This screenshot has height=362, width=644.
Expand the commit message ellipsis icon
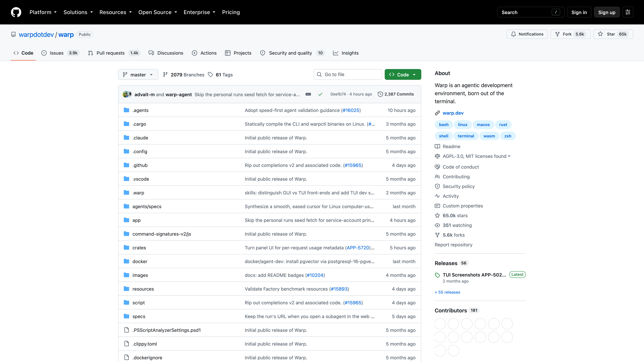308,94
